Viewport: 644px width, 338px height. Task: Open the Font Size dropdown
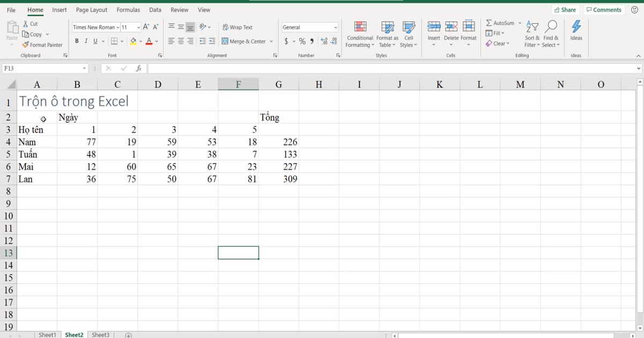(x=138, y=27)
